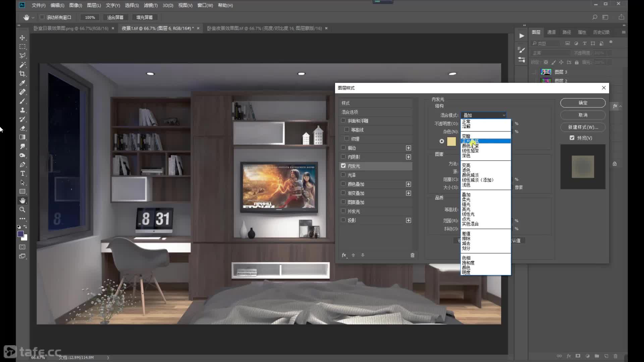
Task: Switch to 卧室日景效果图.png document tab
Action: point(71,28)
